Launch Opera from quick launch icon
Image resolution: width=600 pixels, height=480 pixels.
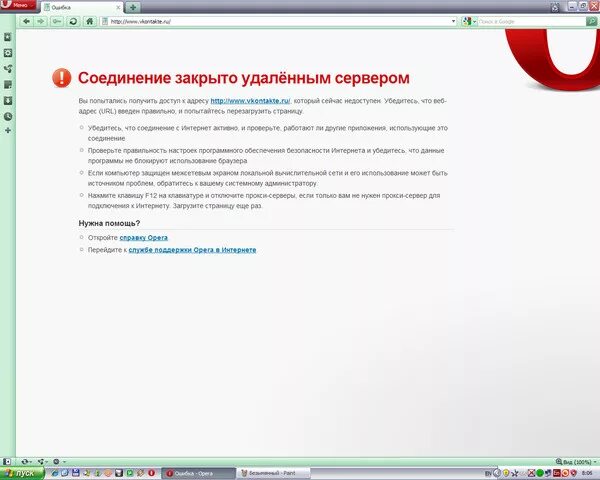tap(152, 473)
